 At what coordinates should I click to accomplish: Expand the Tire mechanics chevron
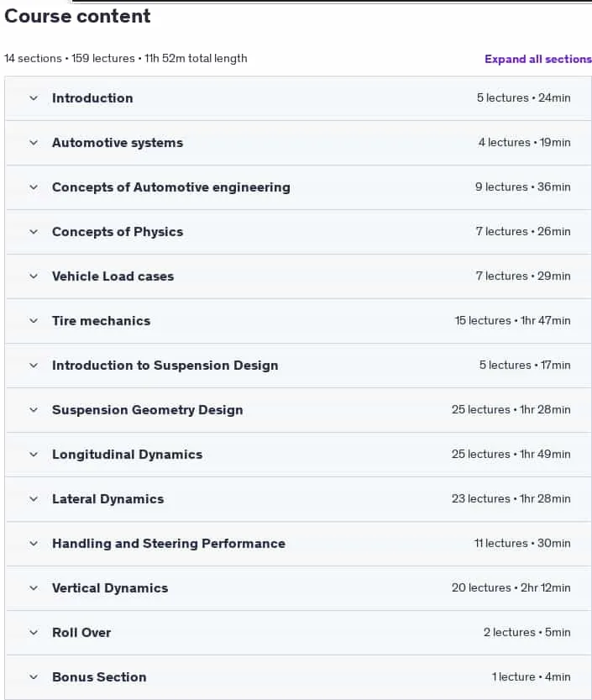(34, 320)
